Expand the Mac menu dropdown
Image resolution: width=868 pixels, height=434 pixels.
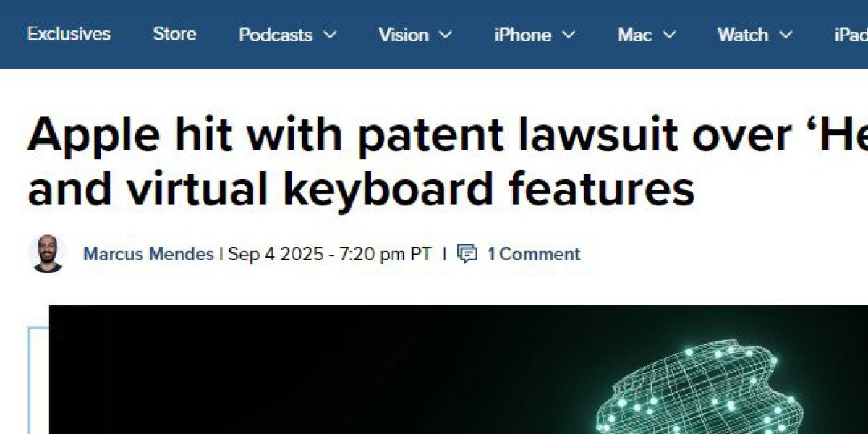pos(670,35)
